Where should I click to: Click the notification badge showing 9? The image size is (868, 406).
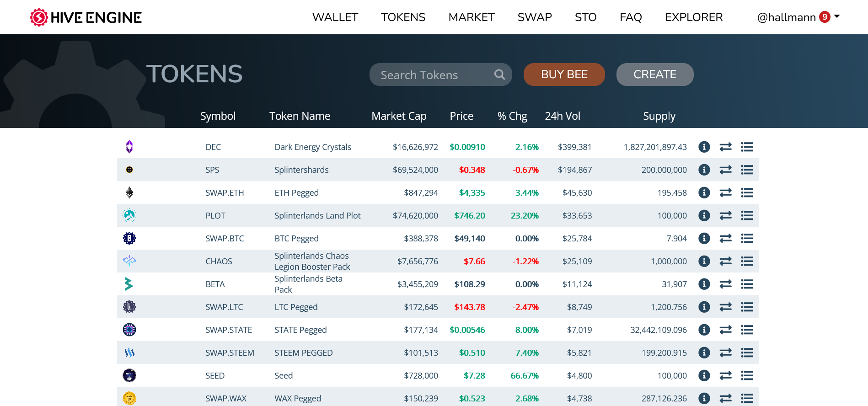tap(825, 17)
